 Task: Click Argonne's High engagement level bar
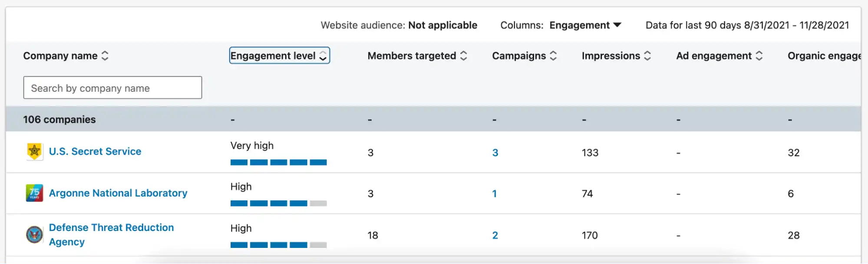click(x=278, y=203)
